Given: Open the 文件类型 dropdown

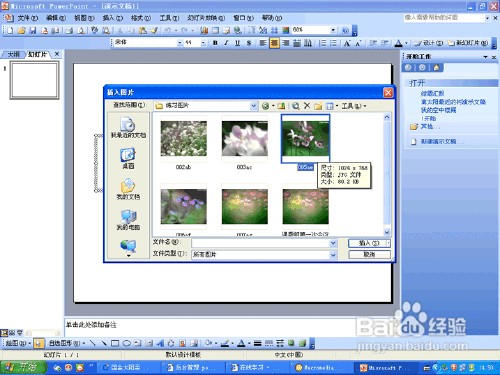Looking at the screenshot, I should pos(333,255).
